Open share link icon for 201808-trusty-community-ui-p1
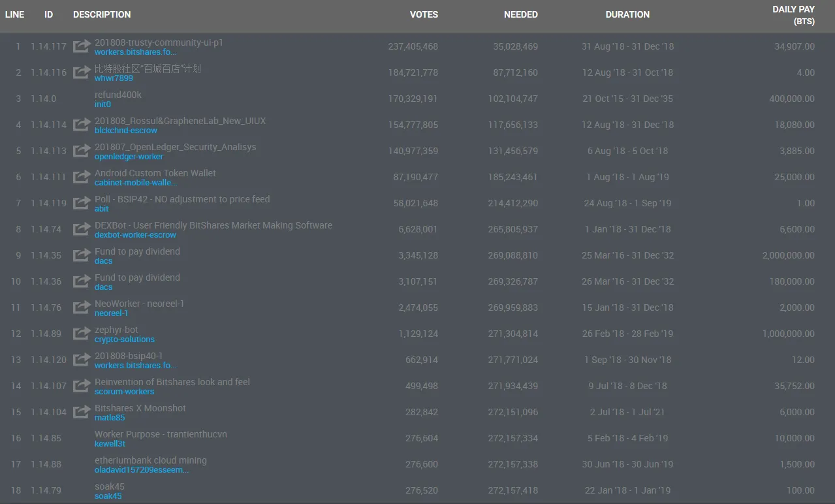Image resolution: width=835 pixels, height=504 pixels. 82,46
